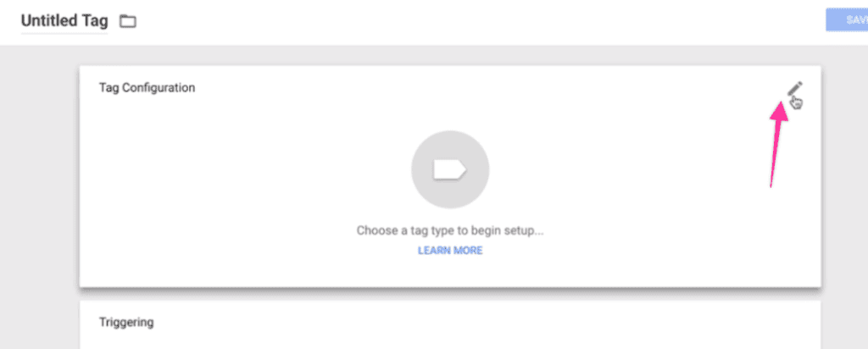Click the gray gap between the two cards
Viewport: 868px width, 349px height.
click(450, 294)
